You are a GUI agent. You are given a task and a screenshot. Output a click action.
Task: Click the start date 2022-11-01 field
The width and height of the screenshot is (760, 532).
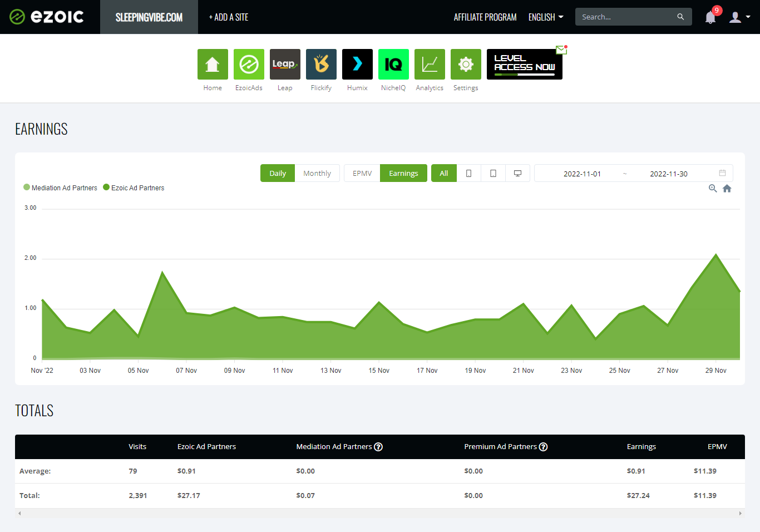point(582,174)
